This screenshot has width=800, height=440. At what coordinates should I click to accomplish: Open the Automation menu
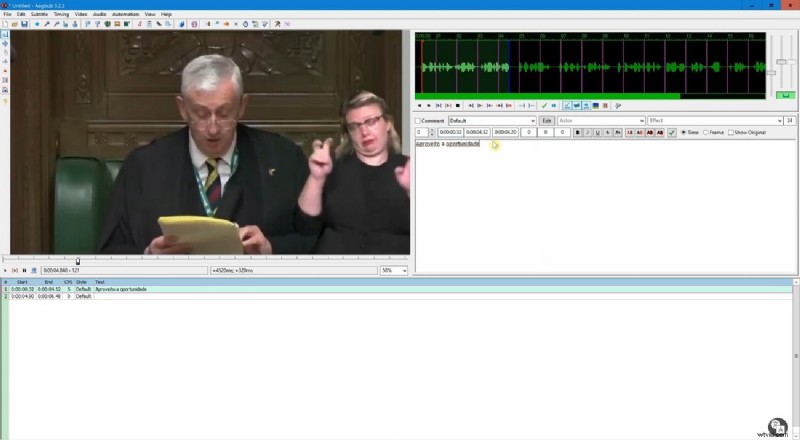tap(126, 15)
